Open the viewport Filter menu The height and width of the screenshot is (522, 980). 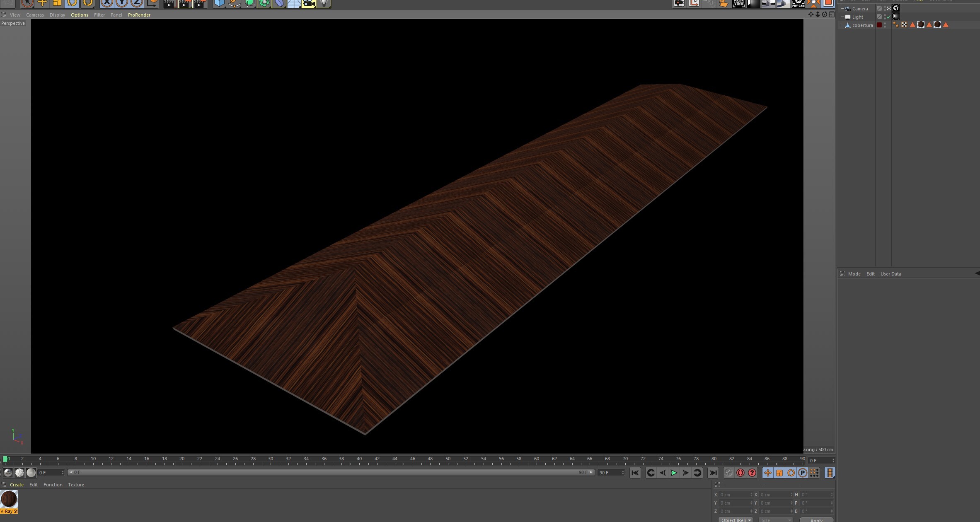tap(99, 15)
